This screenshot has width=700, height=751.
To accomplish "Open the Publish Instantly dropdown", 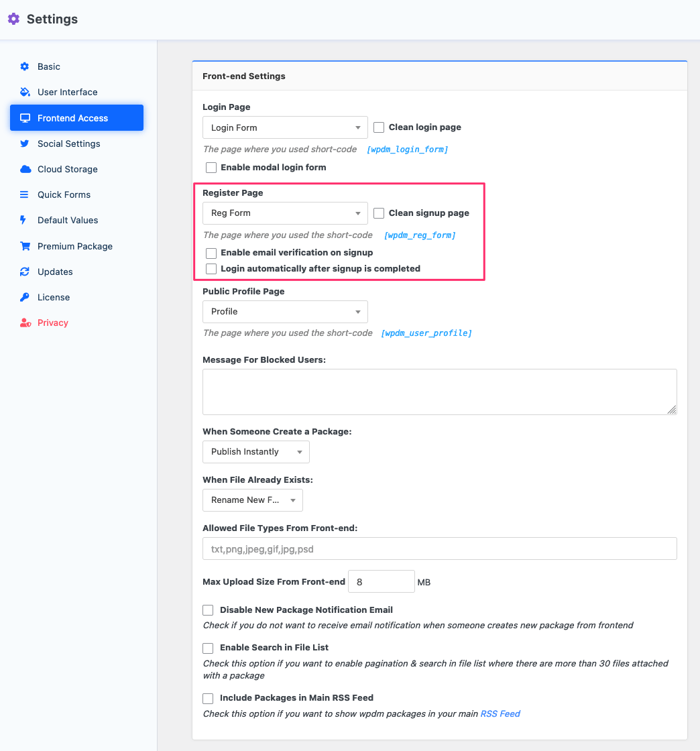I will click(255, 452).
